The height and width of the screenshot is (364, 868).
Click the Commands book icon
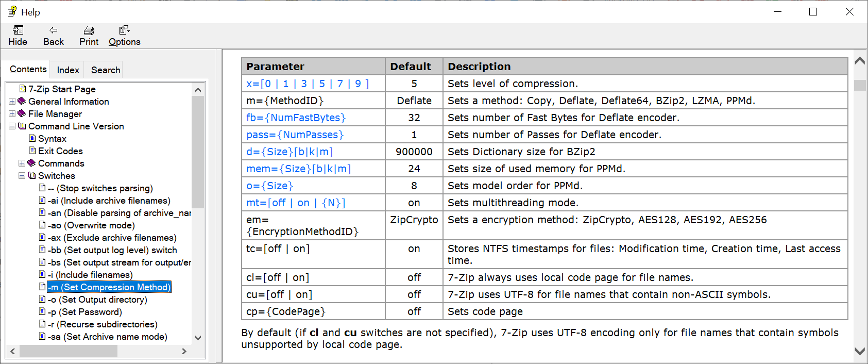click(x=31, y=163)
